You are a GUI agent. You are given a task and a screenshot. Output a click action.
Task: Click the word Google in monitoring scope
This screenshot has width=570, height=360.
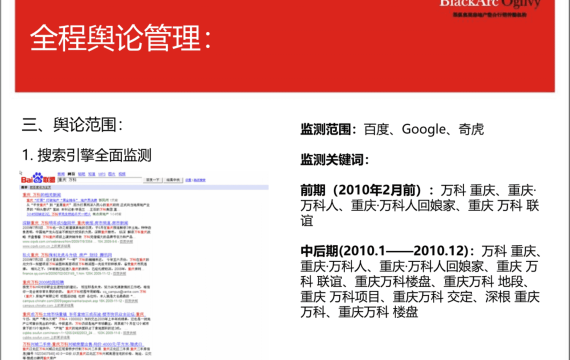[424, 129]
